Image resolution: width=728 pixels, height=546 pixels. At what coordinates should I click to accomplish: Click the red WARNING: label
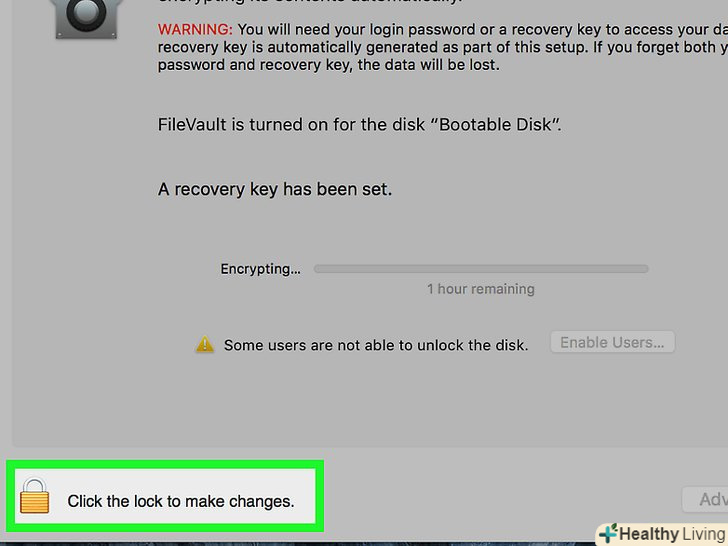[x=195, y=29]
